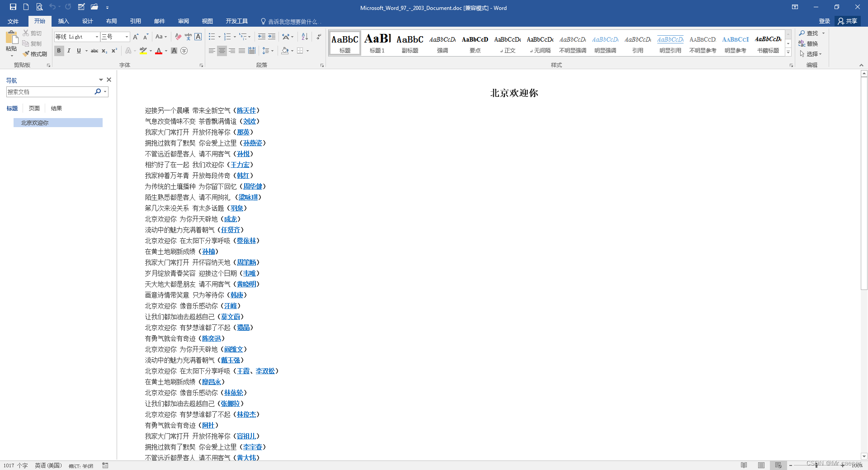Apply character border icon
Image resolution: width=868 pixels, height=470 pixels.
(198, 37)
